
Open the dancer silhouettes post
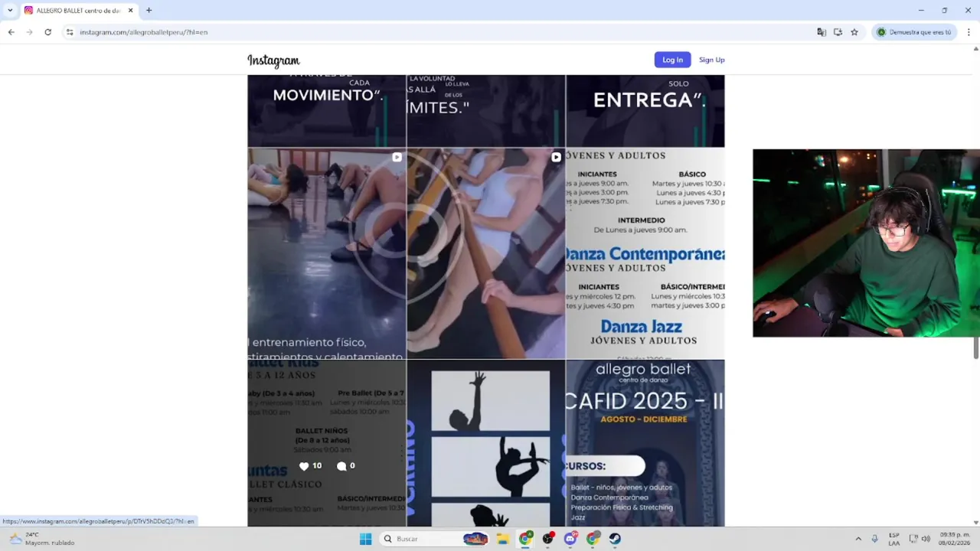click(486, 443)
